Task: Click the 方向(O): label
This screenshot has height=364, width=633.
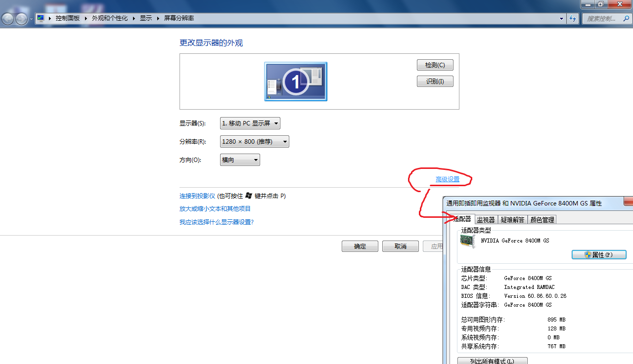Action: [x=190, y=160]
